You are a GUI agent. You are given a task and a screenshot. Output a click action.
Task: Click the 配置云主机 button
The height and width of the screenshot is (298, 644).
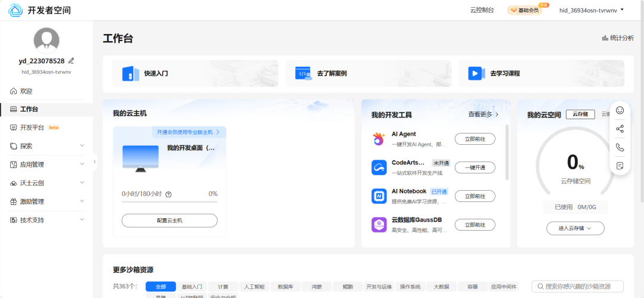click(x=169, y=221)
